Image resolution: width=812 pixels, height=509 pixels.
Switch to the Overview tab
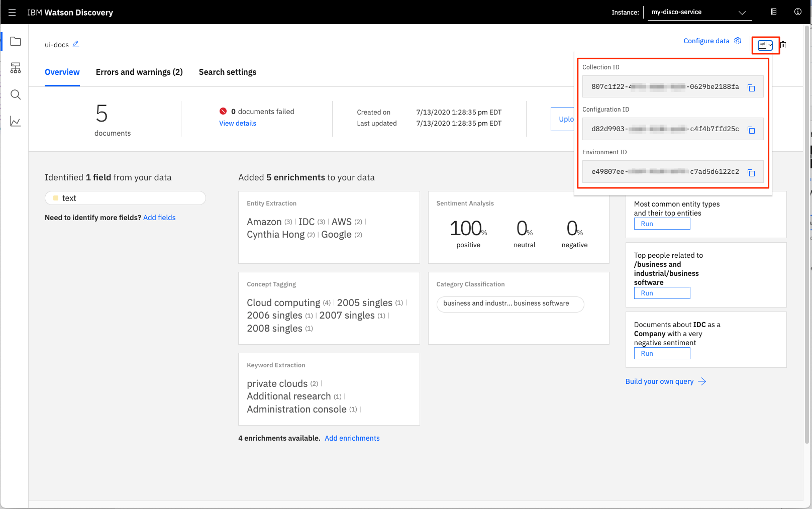[62, 72]
